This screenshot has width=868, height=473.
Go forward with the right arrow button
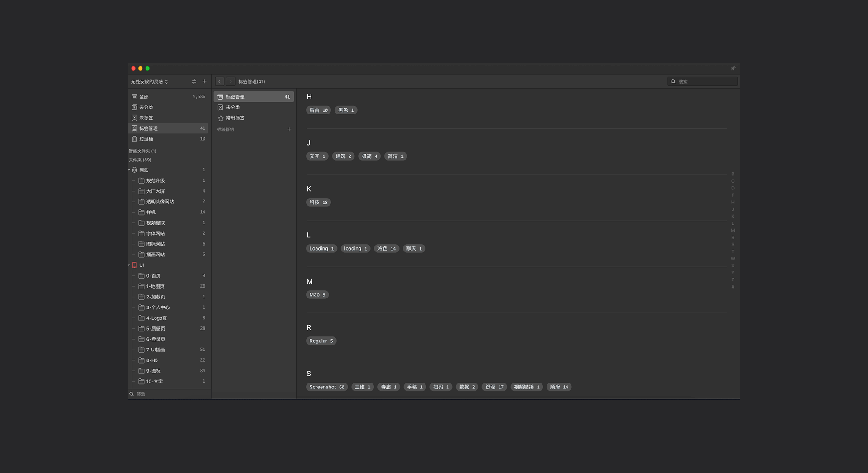coord(231,81)
